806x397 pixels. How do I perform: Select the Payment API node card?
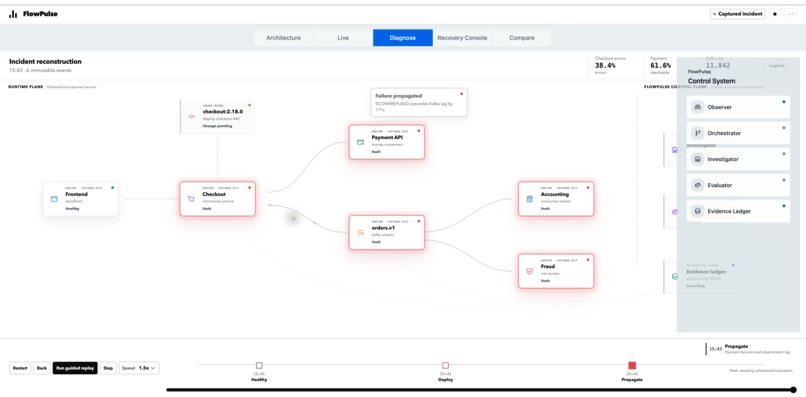point(387,142)
